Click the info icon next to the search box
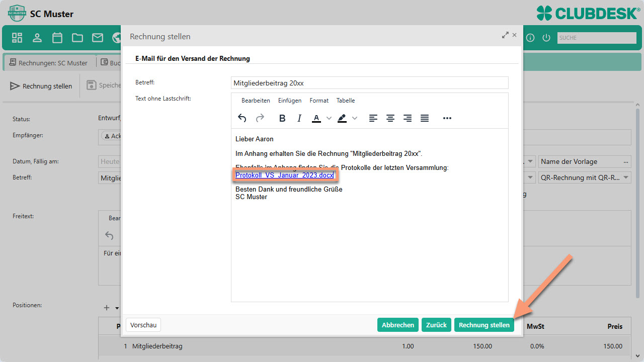 (530, 38)
